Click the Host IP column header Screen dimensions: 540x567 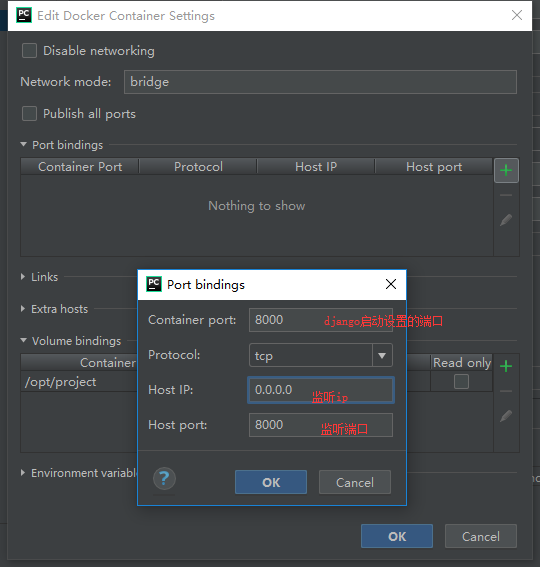pos(316,167)
